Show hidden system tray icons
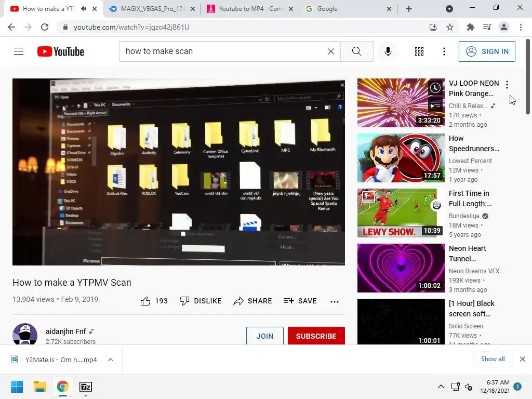The height and width of the screenshot is (399, 532). [x=441, y=387]
